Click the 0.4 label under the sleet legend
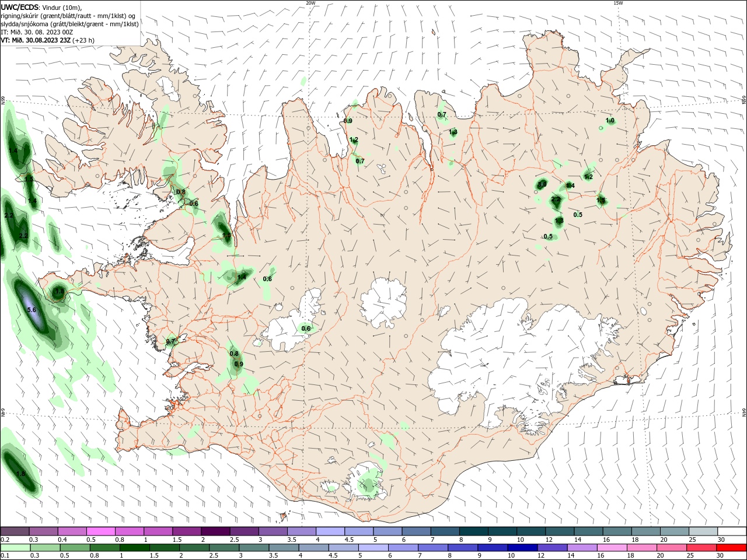The image size is (747, 560). [x=62, y=540]
